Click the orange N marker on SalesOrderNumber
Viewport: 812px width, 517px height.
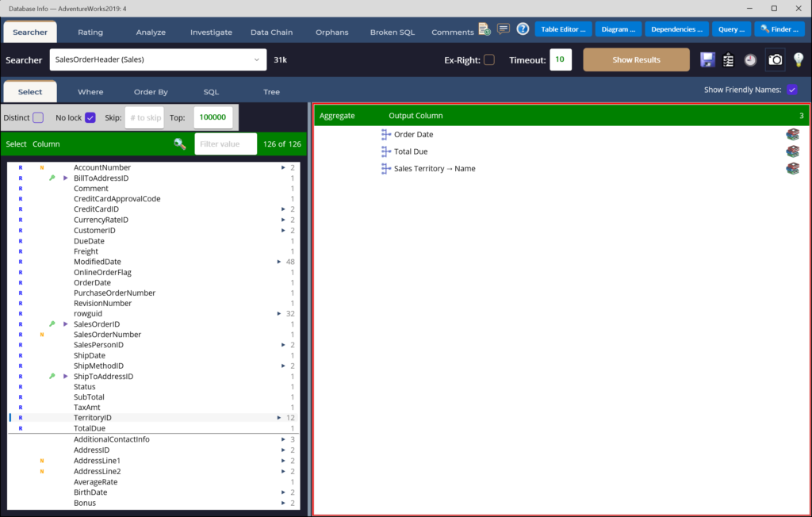click(42, 334)
